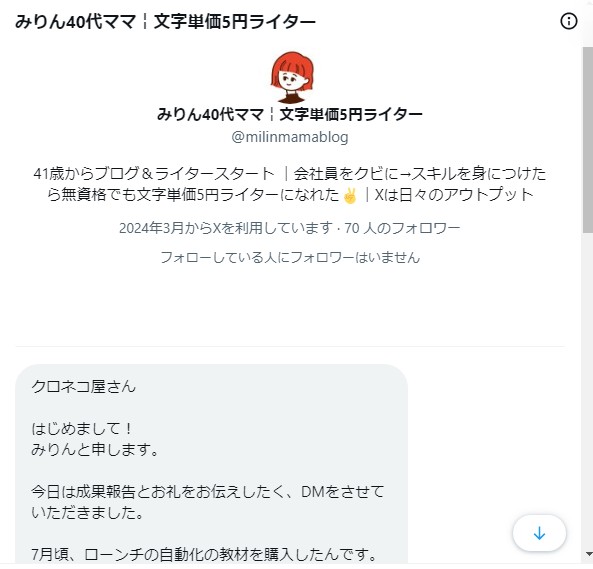
Task: Click the 今日は成果報告とお礼 paragraph
Action: (208, 503)
